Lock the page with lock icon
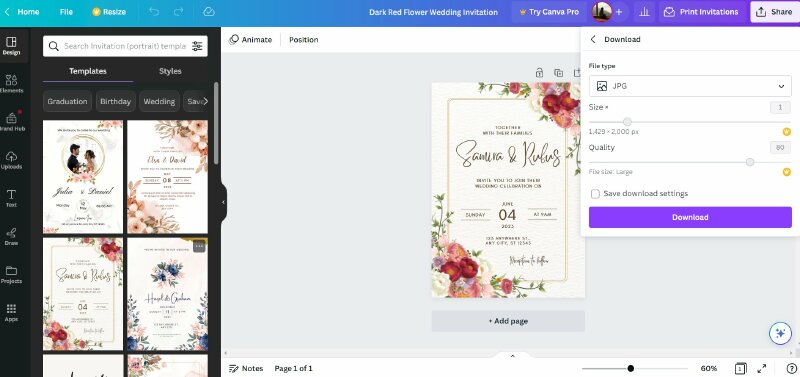This screenshot has height=377, width=800. 539,73
